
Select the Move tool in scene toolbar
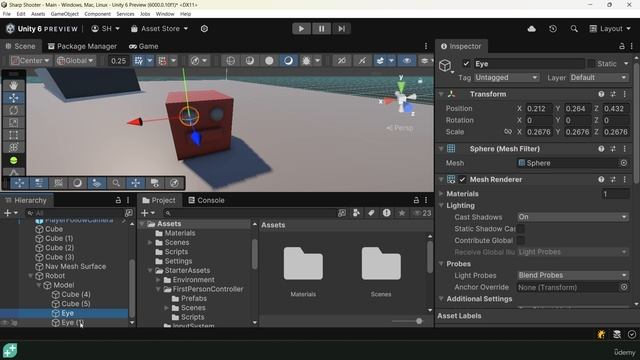coord(13,98)
